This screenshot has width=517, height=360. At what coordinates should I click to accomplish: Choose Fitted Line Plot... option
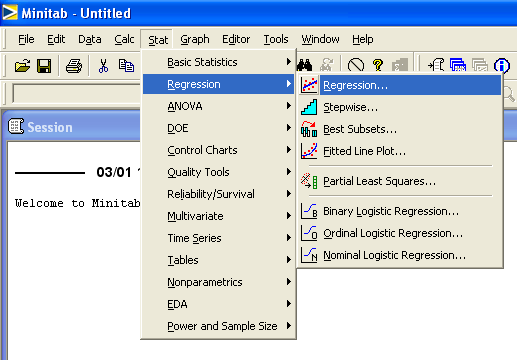coord(401,151)
